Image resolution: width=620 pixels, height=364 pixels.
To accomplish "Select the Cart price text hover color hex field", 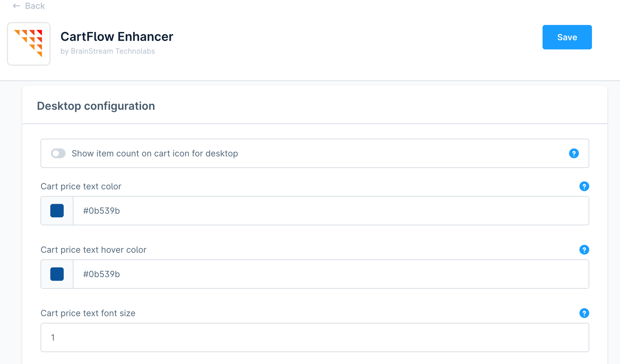I will coord(226,274).
